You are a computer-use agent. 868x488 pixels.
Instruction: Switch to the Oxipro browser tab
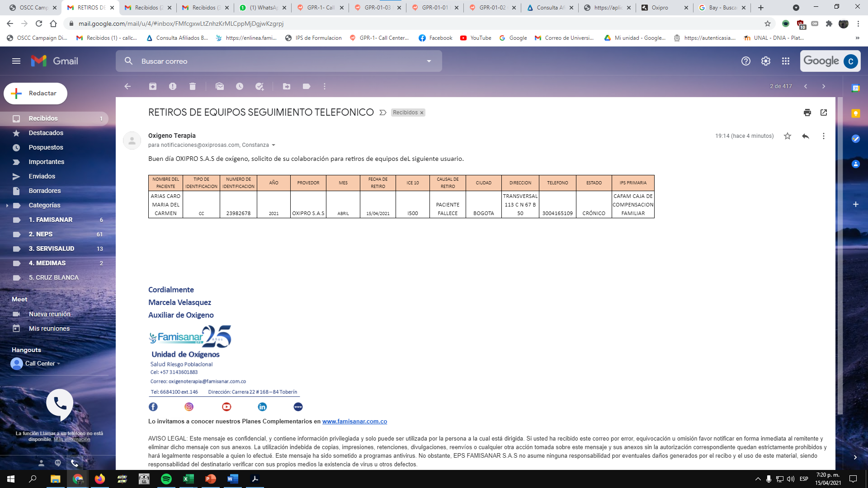pyautogui.click(x=664, y=8)
